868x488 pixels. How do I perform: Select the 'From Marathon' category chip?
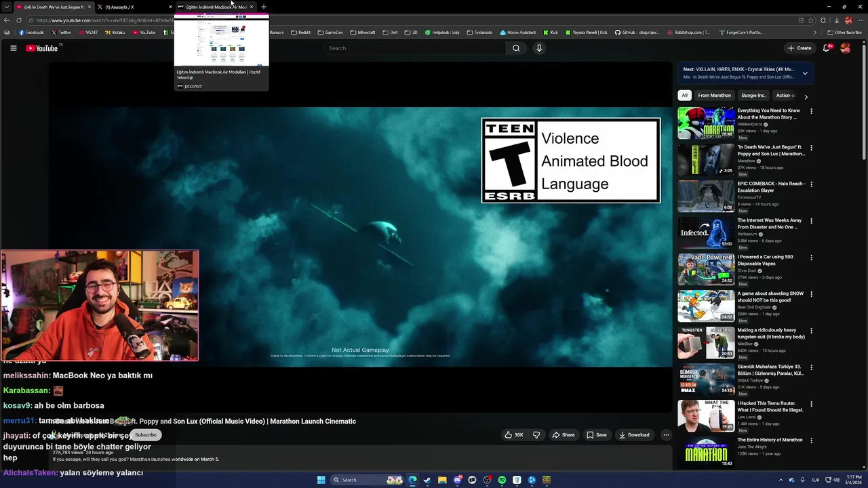pos(715,96)
